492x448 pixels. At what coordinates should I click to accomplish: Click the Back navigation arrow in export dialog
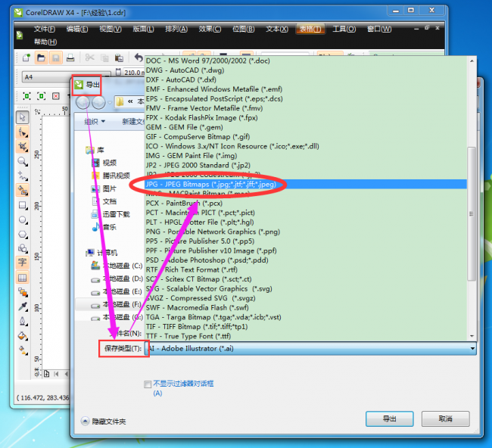[x=83, y=102]
